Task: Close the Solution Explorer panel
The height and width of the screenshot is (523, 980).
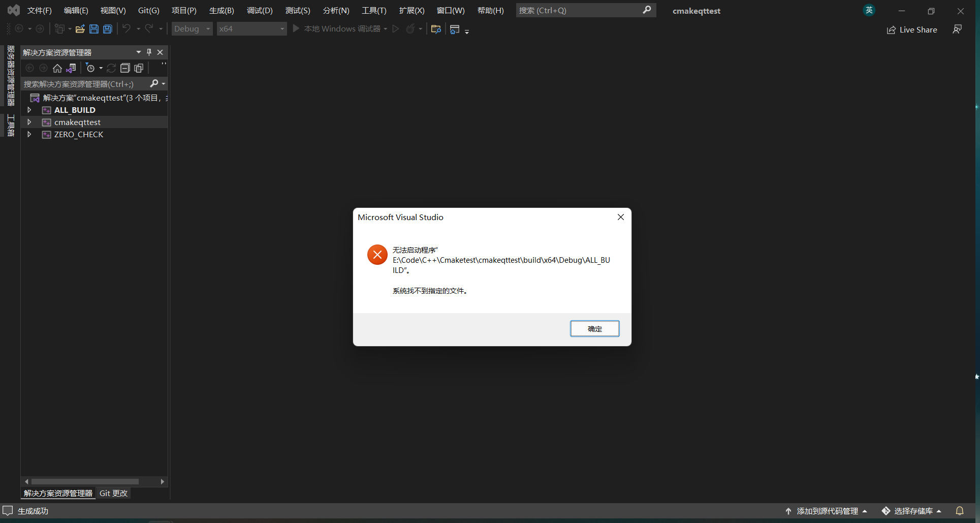Action: [160, 52]
